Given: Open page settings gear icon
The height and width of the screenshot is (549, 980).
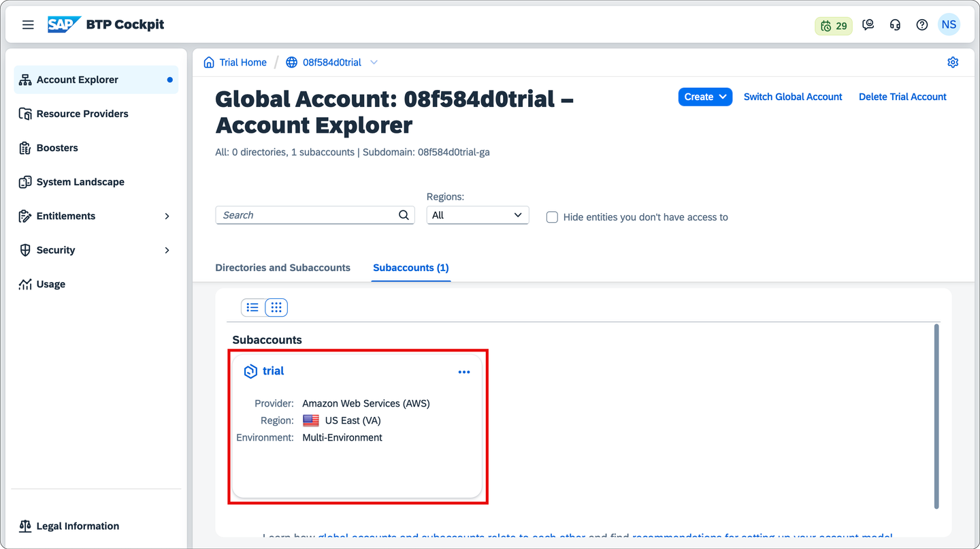Looking at the screenshot, I should pos(953,62).
